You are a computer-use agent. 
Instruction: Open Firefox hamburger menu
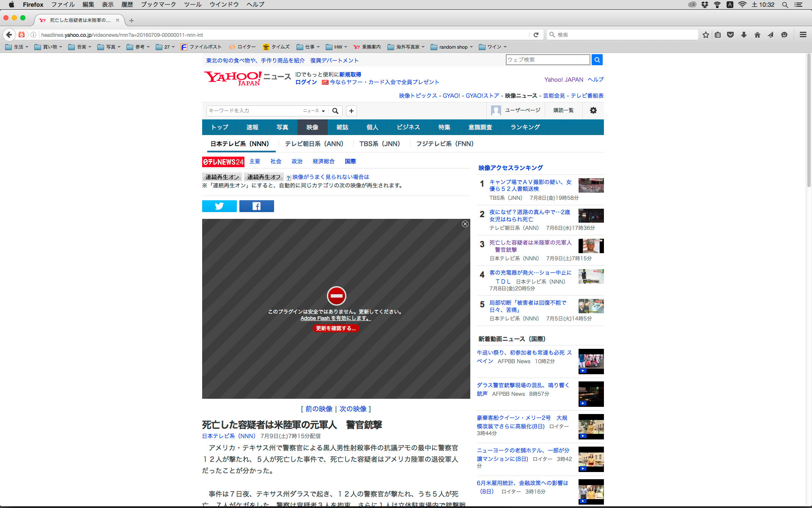803,35
